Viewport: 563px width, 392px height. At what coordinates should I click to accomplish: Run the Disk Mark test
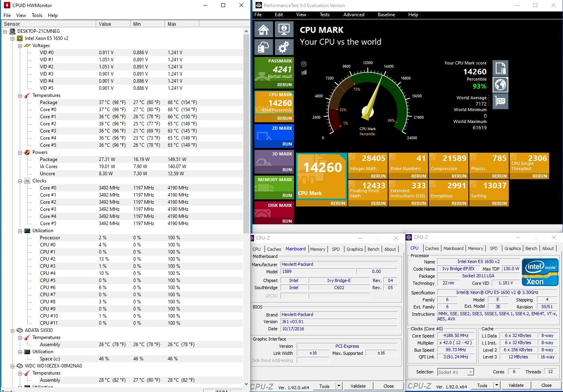(287, 221)
